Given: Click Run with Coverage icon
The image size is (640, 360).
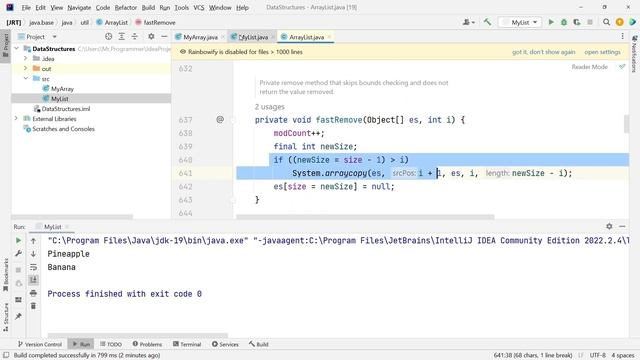Looking at the screenshot, I should tap(577, 22).
